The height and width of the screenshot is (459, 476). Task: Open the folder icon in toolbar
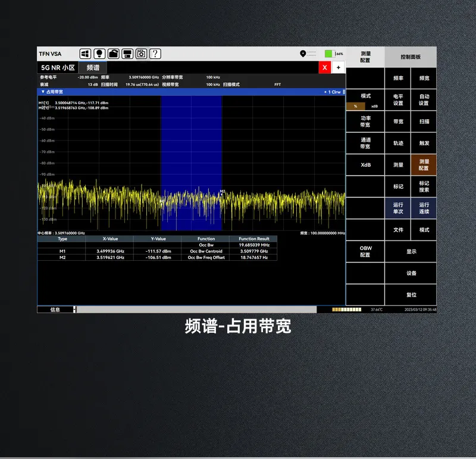[x=113, y=54]
